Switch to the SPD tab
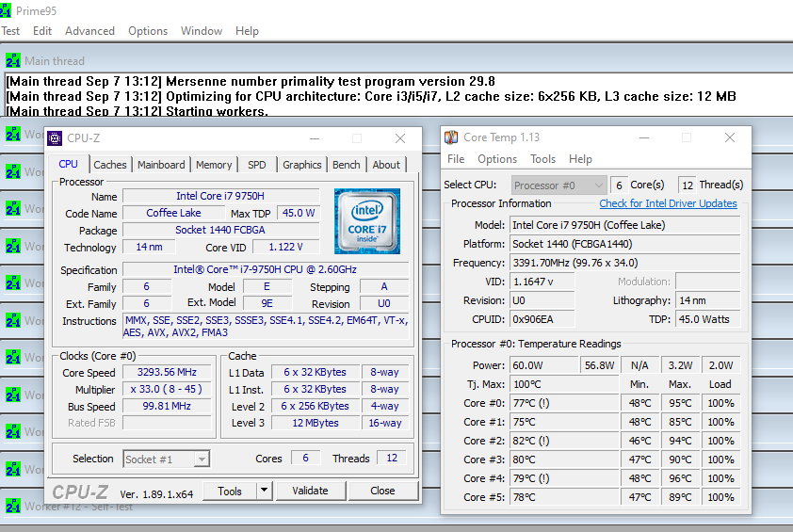 point(257,165)
